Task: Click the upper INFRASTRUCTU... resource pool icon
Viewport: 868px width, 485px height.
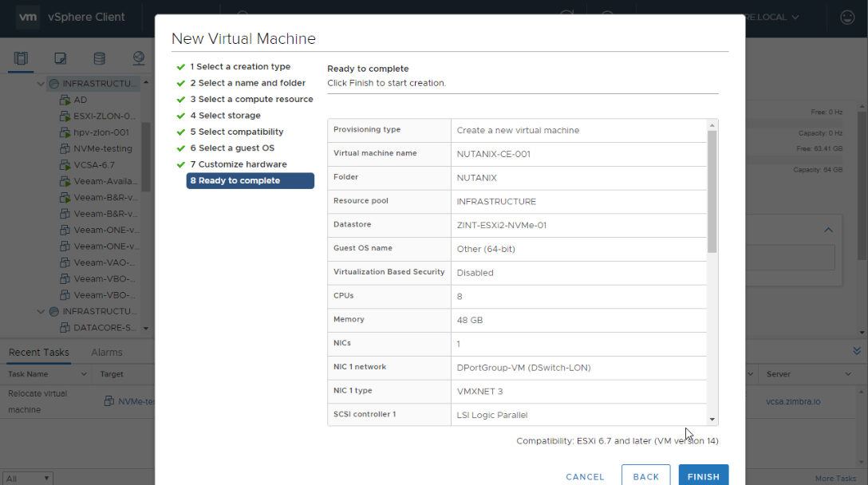Action: tap(53, 84)
